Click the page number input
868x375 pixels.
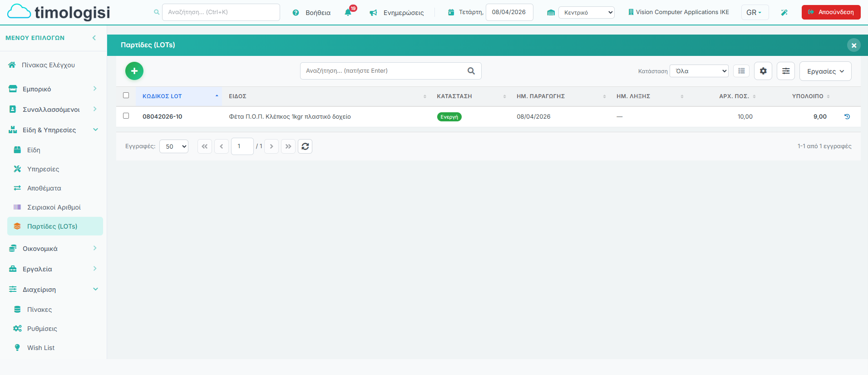coord(242,146)
